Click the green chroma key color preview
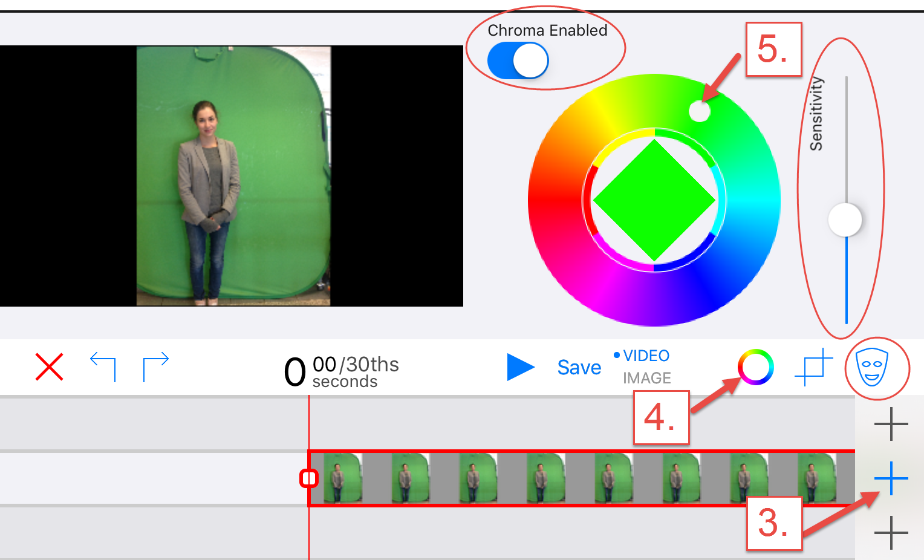924x560 pixels. click(x=655, y=200)
